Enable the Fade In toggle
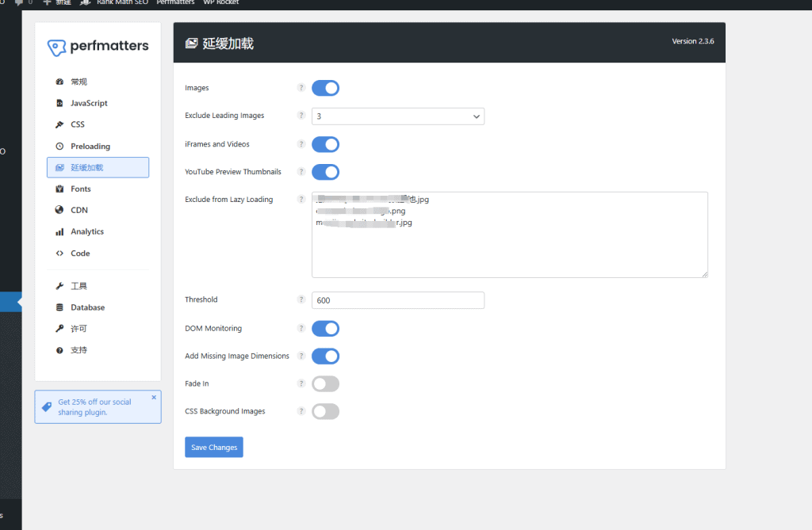This screenshot has height=530, width=812. tap(325, 384)
